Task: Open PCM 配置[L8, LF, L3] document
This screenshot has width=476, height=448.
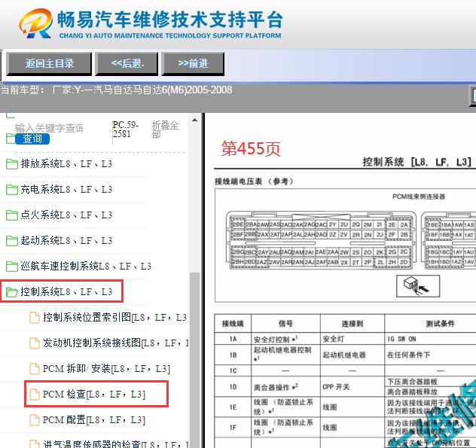Action: [x=94, y=420]
